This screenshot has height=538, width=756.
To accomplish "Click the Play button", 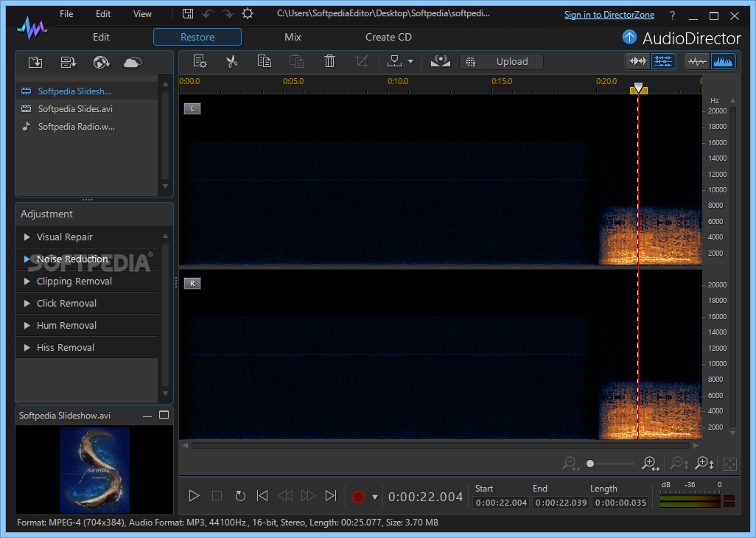I will pos(194,496).
